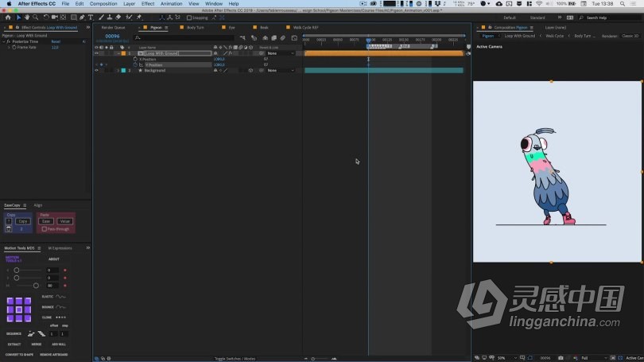Select the Zoom magnifier tool
Image resolution: width=644 pixels, height=362 pixels.
pyautogui.click(x=35, y=18)
